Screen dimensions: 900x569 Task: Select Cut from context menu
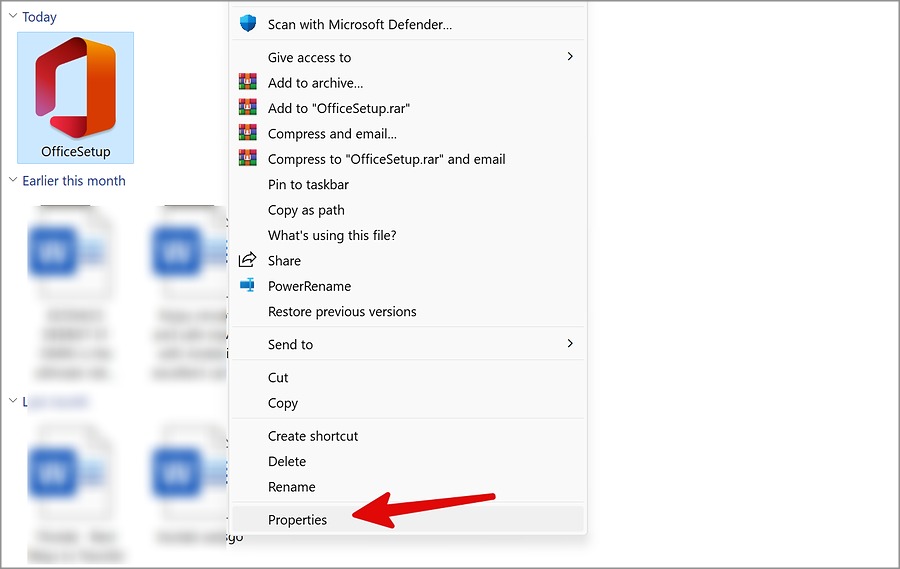coord(408,377)
